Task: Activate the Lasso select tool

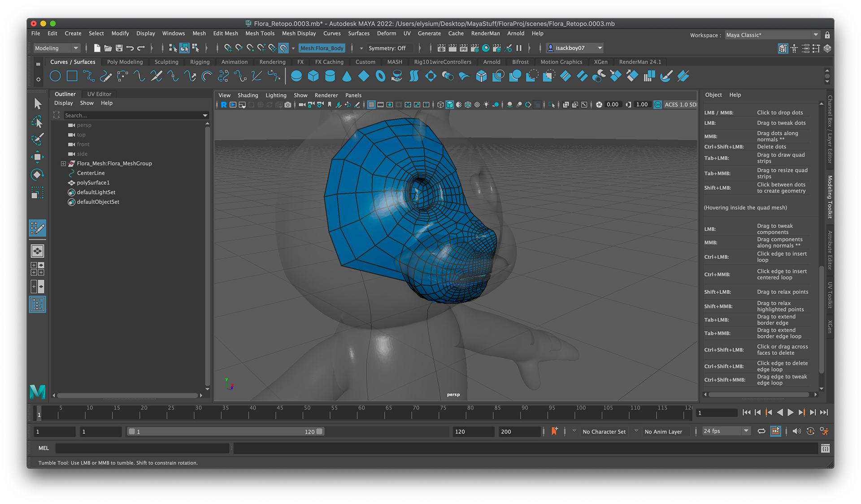Action: [x=38, y=121]
